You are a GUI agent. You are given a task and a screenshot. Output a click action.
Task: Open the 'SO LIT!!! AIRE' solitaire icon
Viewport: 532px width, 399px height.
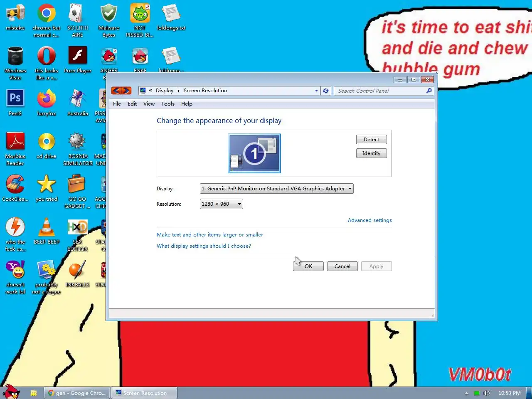tap(77, 21)
